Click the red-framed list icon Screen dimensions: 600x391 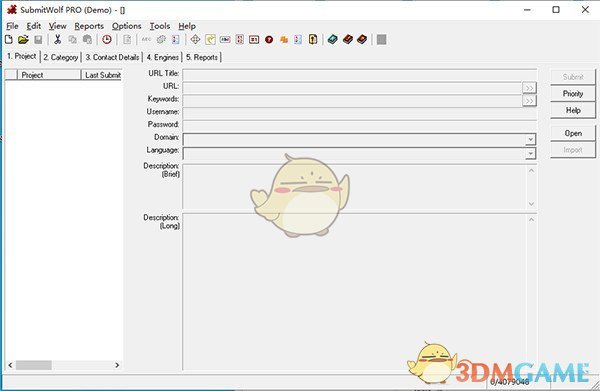(x=240, y=39)
